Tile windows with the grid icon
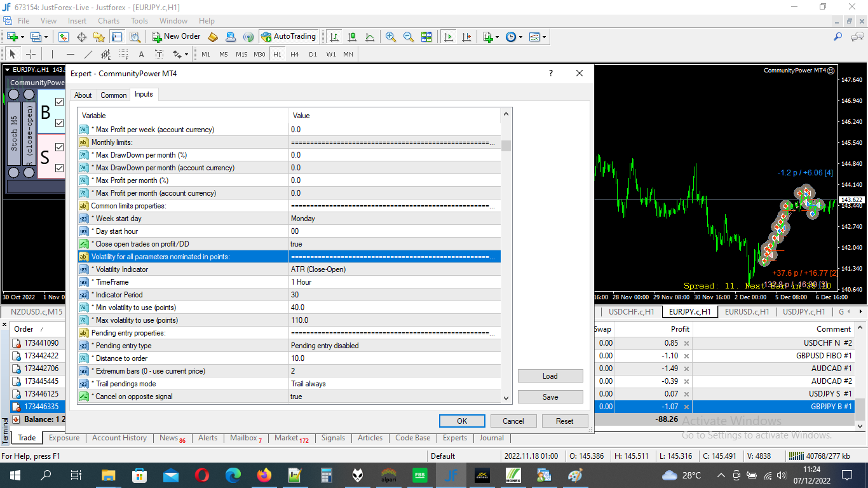Screen dimensions: 868x488 click(426, 37)
